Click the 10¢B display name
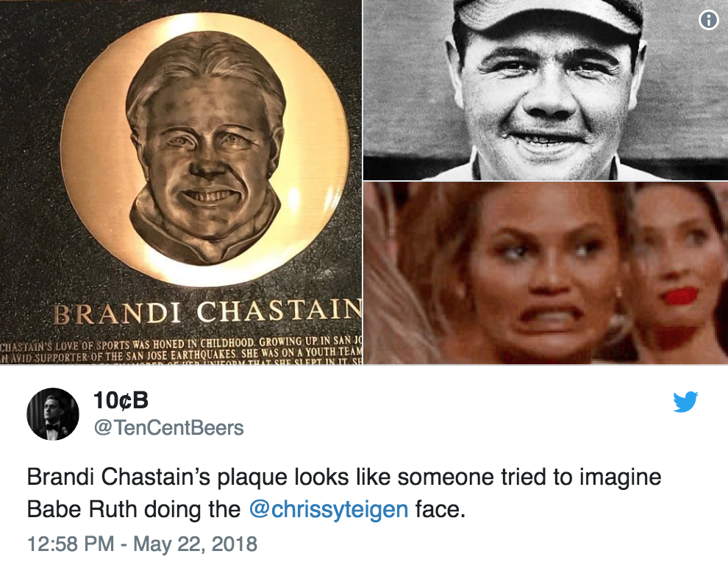Viewport: 728px width, 565px height. 121,400
